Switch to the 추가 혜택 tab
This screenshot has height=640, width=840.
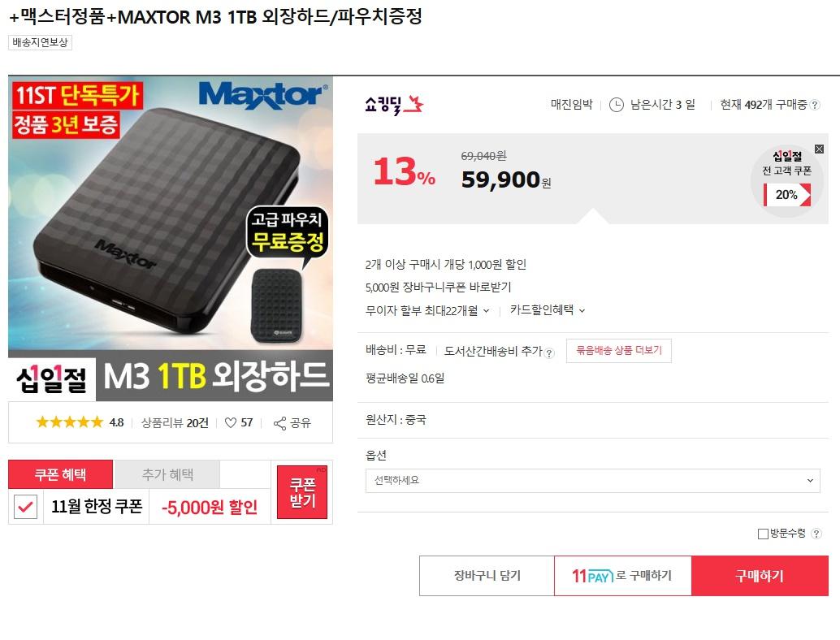click(x=167, y=474)
